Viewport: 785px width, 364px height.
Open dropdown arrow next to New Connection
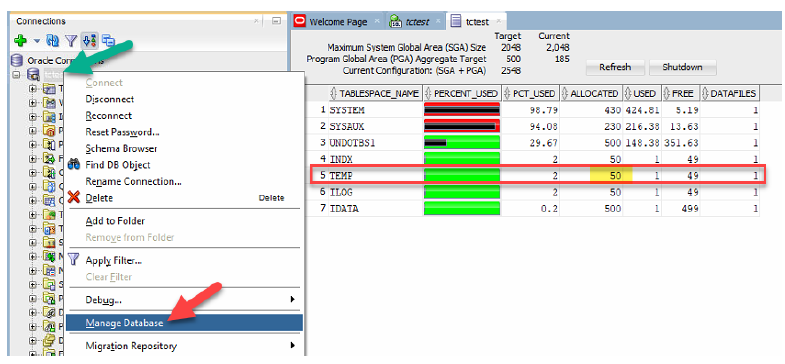tap(37, 41)
